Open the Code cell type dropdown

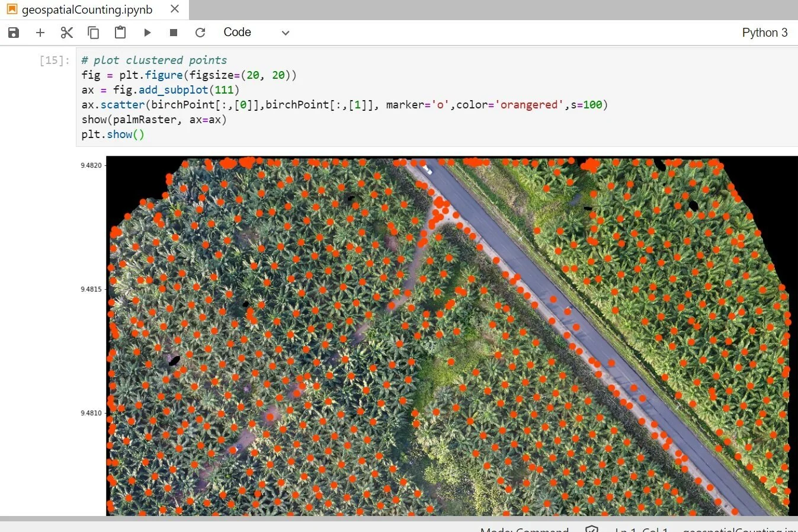tap(237, 33)
